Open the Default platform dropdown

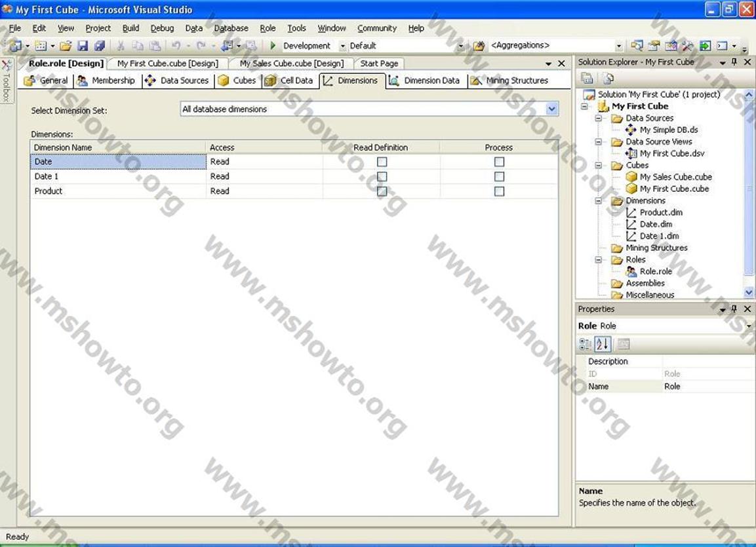pyautogui.click(x=461, y=47)
